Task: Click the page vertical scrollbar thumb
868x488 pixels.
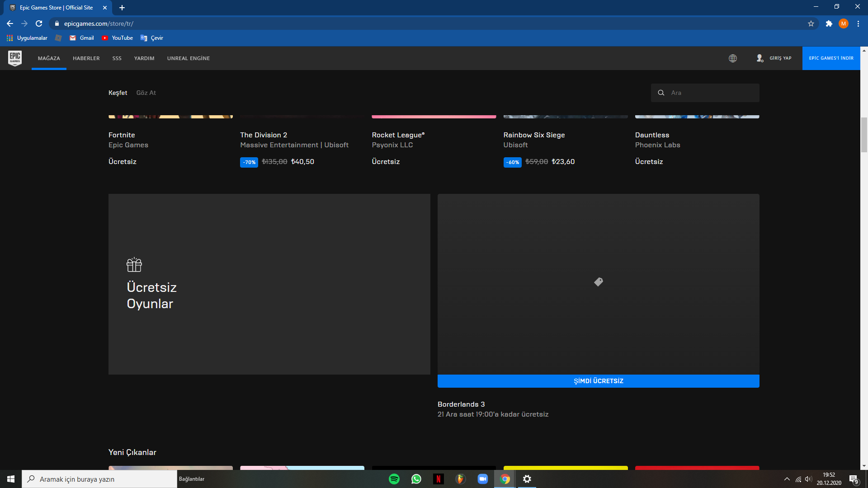Action: tap(864, 135)
